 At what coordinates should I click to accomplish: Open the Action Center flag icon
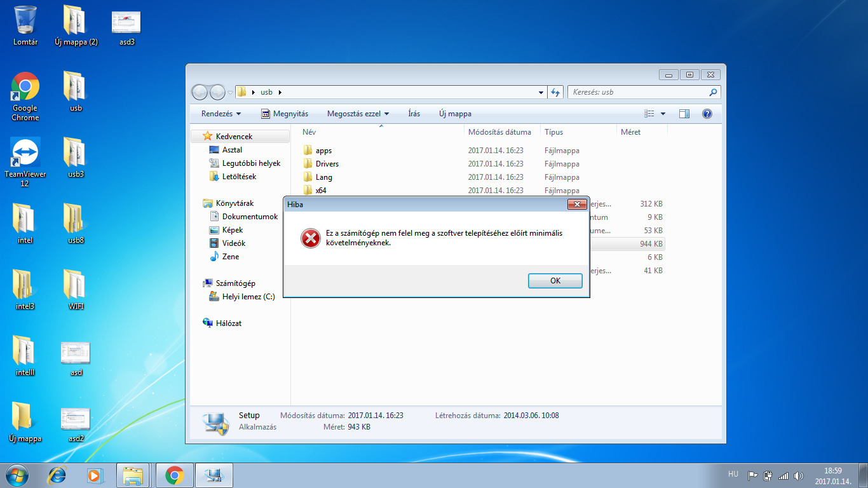coord(752,475)
